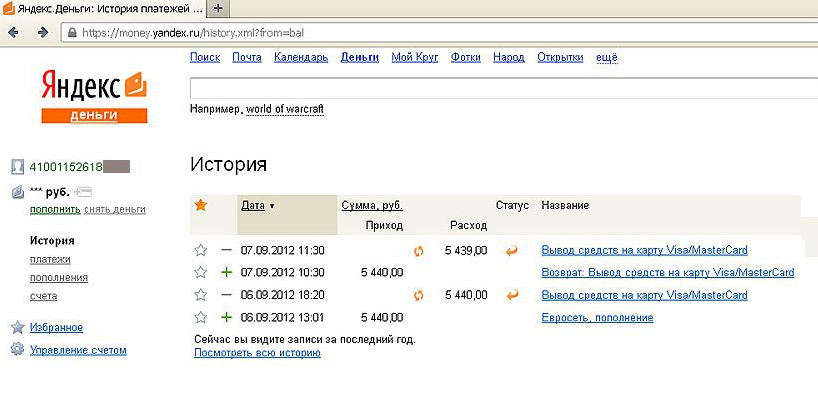The image size is (818, 409).
Task: Click the date 06.09.2012 13:01
Action: [283, 317]
